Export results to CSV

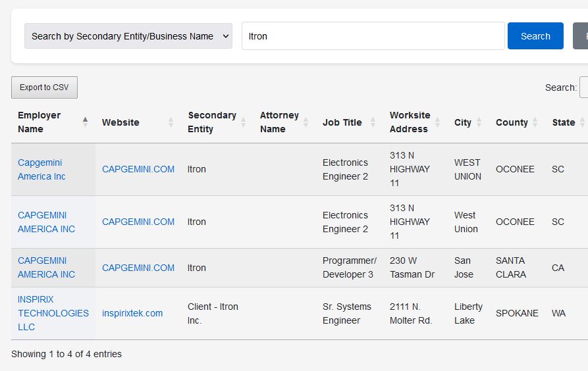[44, 87]
